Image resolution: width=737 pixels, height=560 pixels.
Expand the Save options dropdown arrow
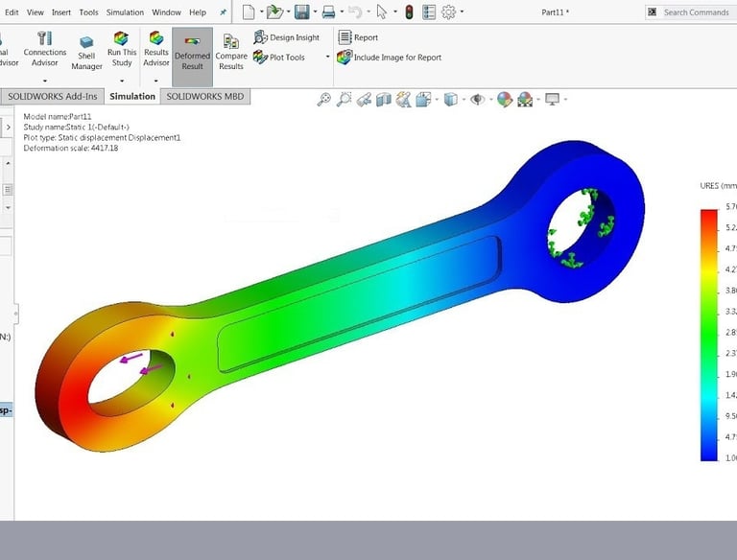tap(315, 12)
